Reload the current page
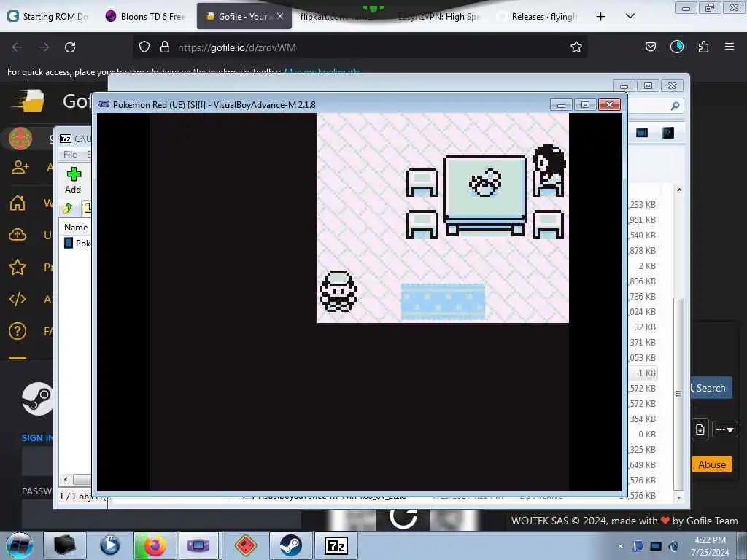This screenshot has height=560, width=747. 70,47
